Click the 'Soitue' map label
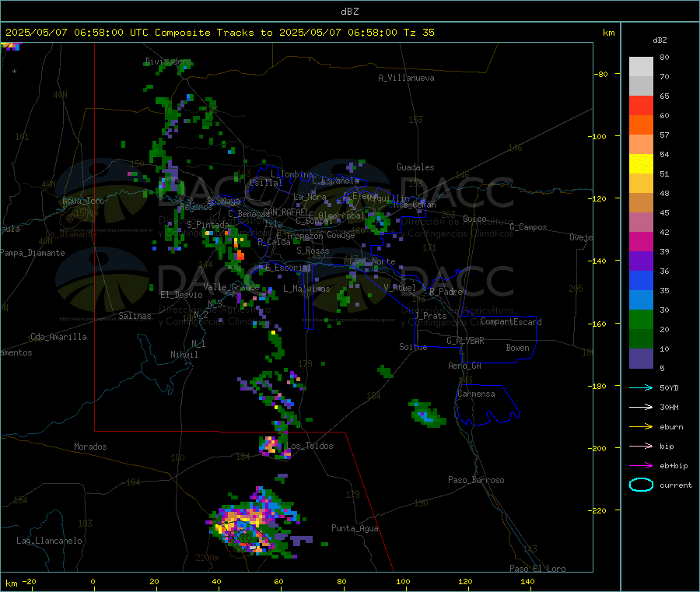 [413, 347]
